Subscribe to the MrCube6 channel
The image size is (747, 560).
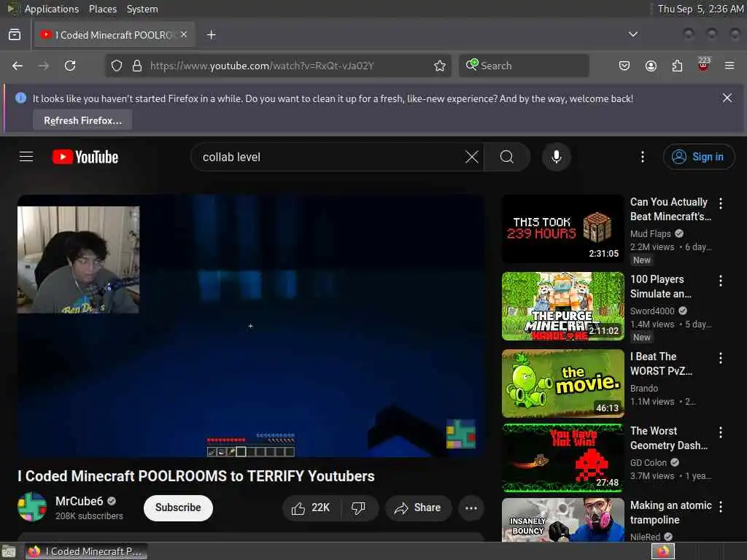point(178,507)
